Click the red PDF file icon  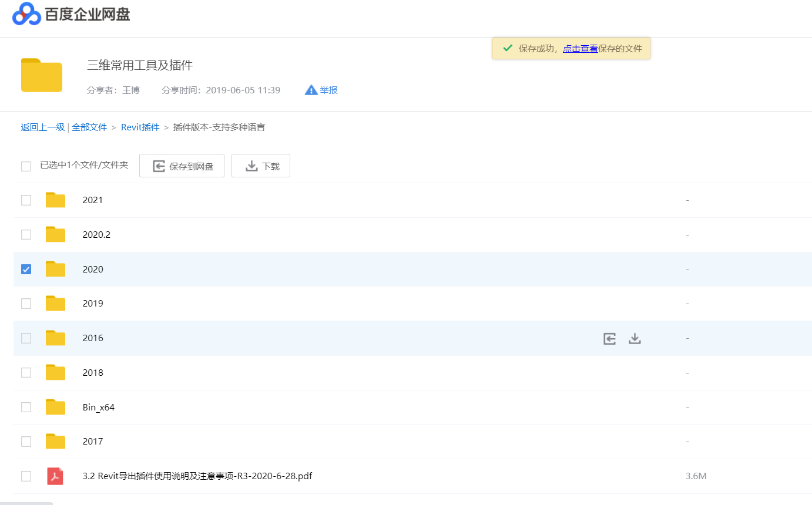[55, 476]
